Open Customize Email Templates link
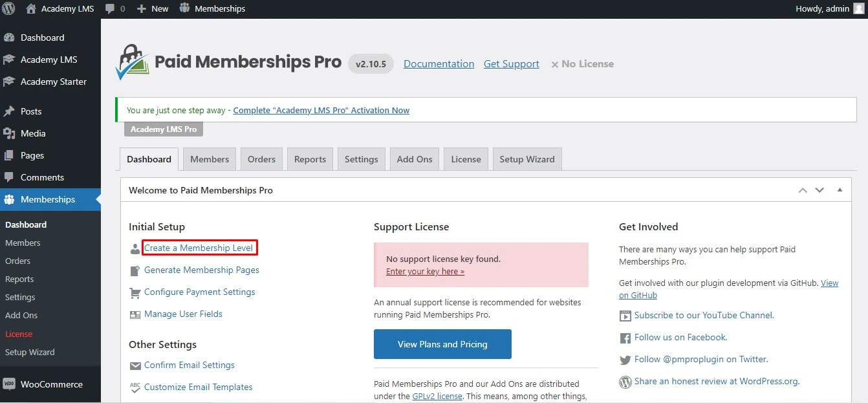The height and width of the screenshot is (403, 868). click(x=198, y=387)
